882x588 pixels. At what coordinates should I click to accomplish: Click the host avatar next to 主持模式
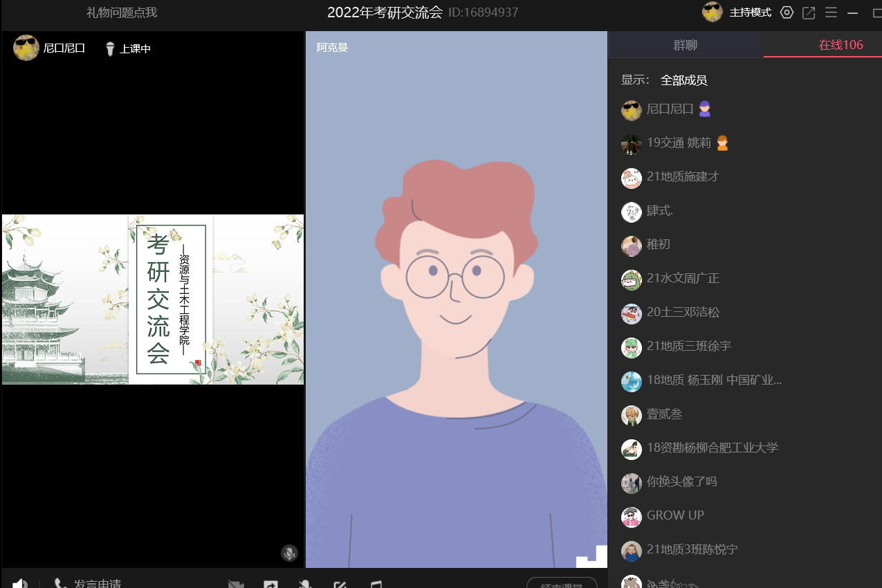coord(713,12)
